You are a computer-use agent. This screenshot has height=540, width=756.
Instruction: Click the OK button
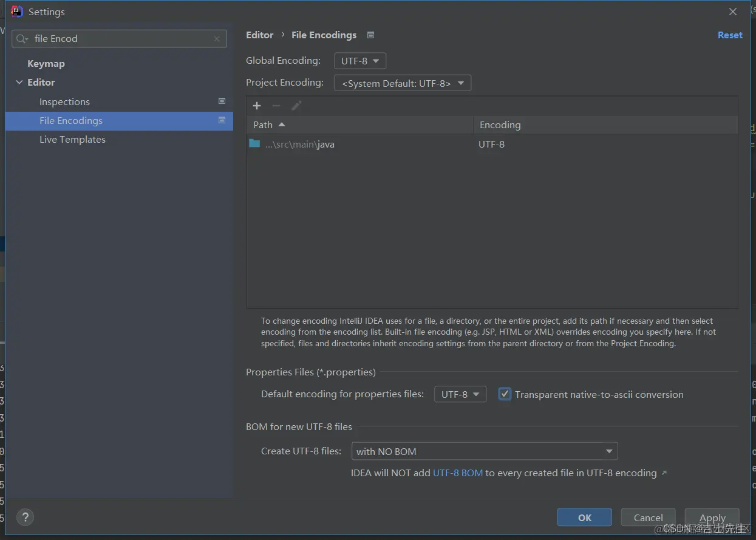click(x=585, y=518)
